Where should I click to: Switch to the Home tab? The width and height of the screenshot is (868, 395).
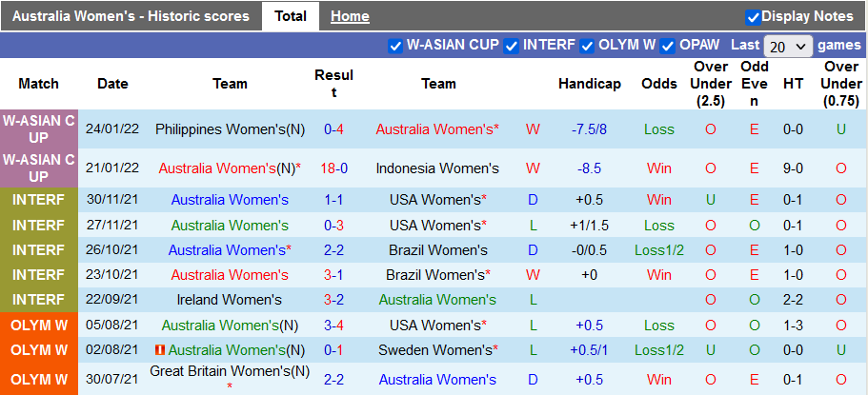[350, 16]
